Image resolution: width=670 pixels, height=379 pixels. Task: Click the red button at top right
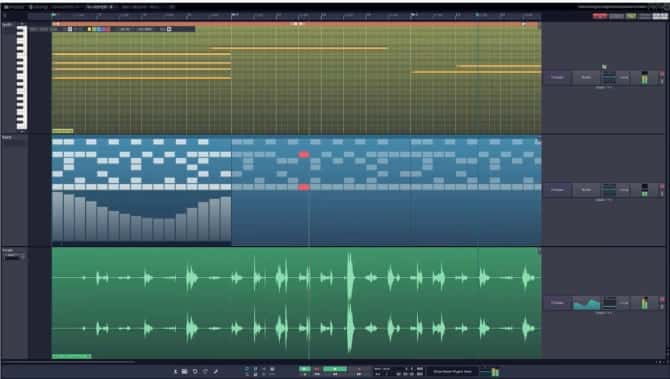click(600, 16)
